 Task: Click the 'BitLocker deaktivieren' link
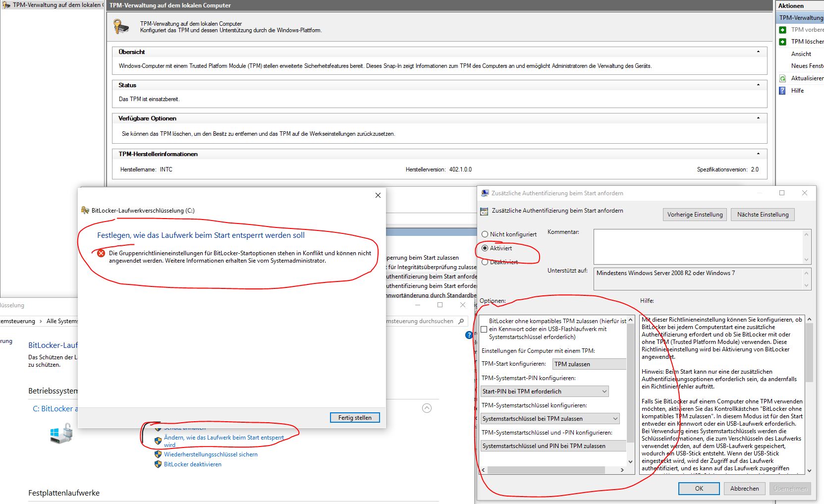pyautogui.click(x=193, y=464)
